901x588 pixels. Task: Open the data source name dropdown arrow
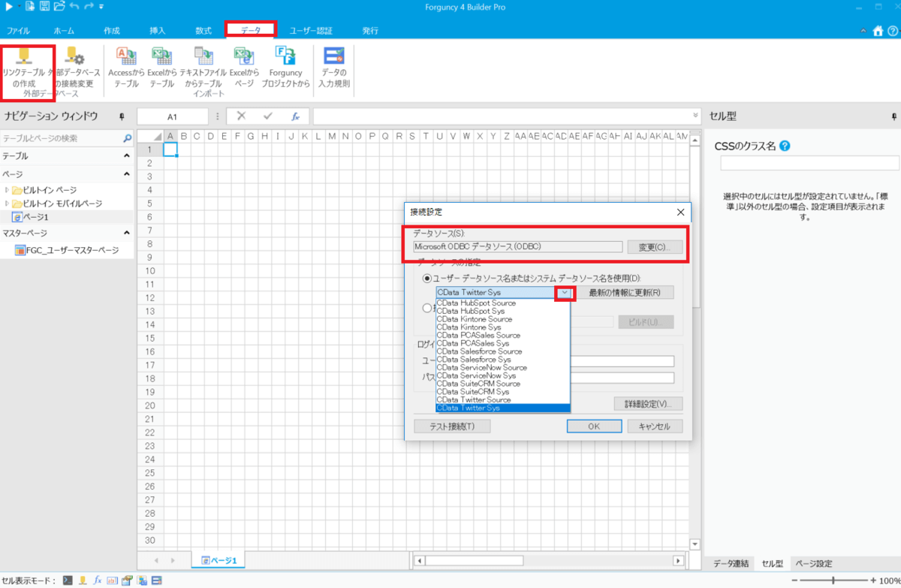(x=565, y=293)
